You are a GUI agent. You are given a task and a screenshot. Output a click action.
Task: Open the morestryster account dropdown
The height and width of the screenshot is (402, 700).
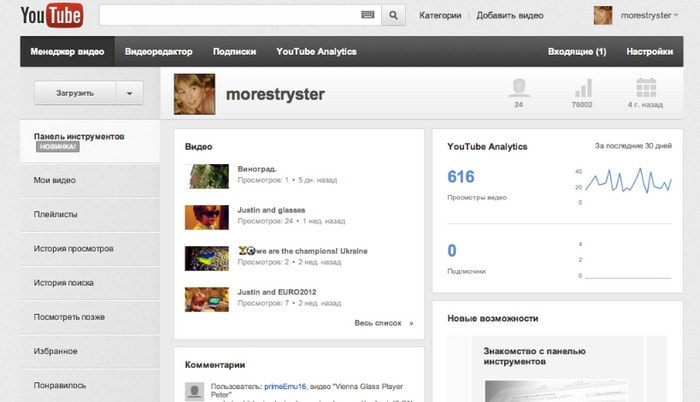(649, 15)
